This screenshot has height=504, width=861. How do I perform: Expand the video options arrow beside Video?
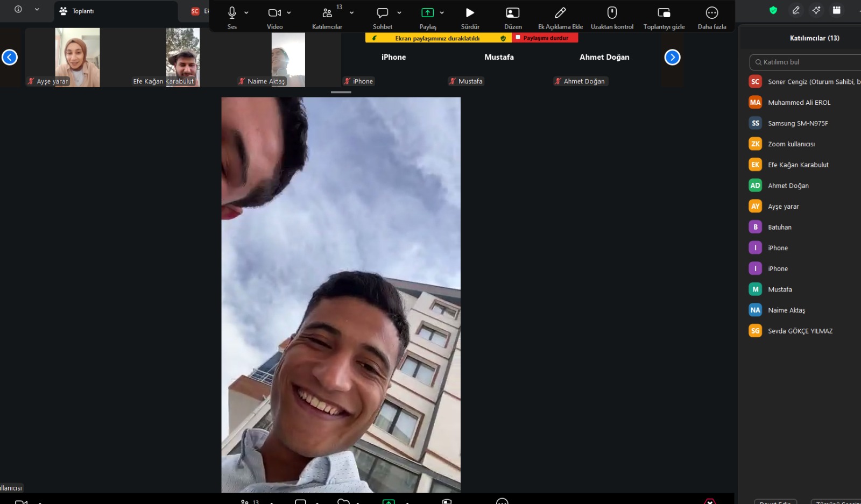(x=289, y=13)
